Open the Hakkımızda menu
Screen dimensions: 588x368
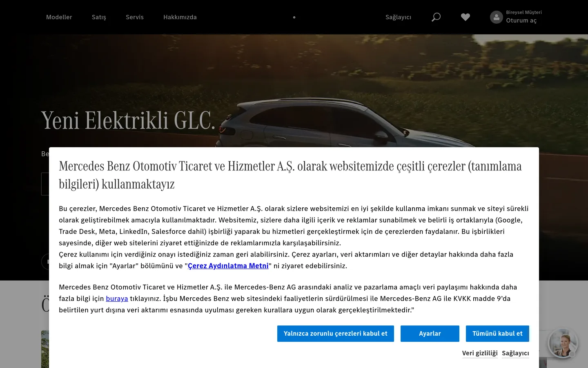(180, 17)
